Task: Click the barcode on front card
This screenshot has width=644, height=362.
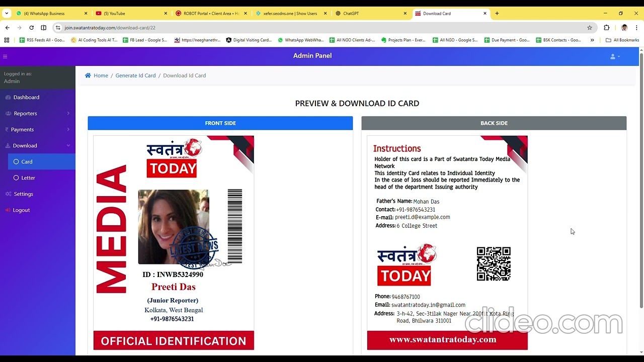Action: pyautogui.click(x=235, y=226)
